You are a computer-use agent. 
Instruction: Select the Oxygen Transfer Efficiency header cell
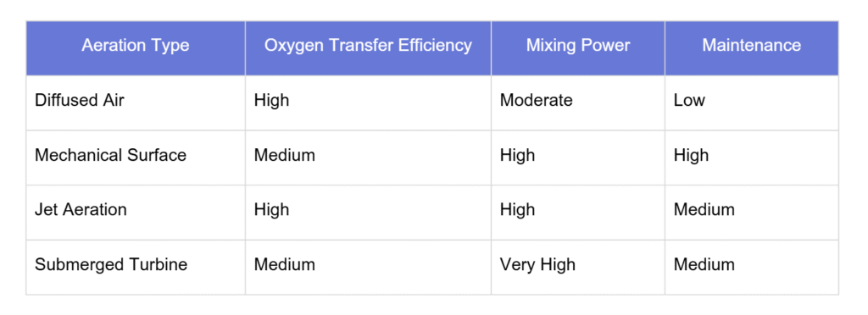368,48
